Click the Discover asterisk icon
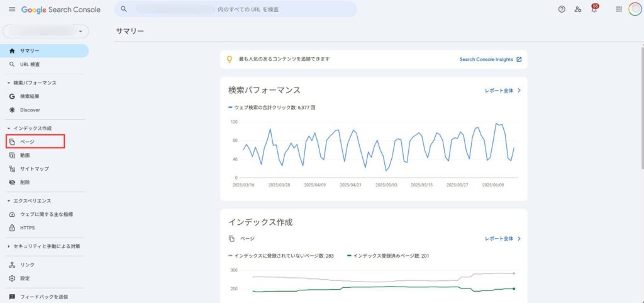Screen dimensions: 644x303 (x=12, y=110)
